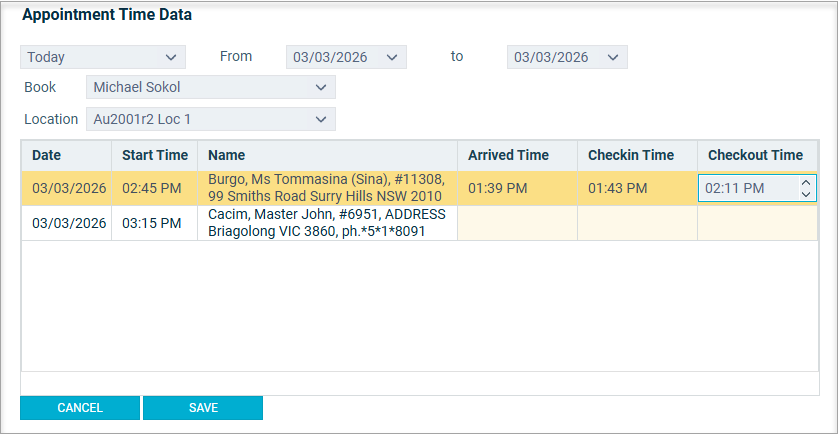Screen dimensions: 838x434
Task: Select the Cacim, Master John appointment row
Action: (327, 223)
